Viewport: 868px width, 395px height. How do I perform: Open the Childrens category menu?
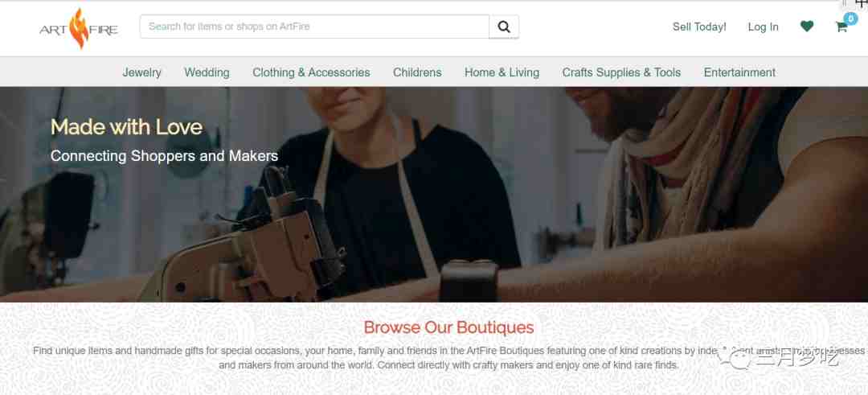417,72
